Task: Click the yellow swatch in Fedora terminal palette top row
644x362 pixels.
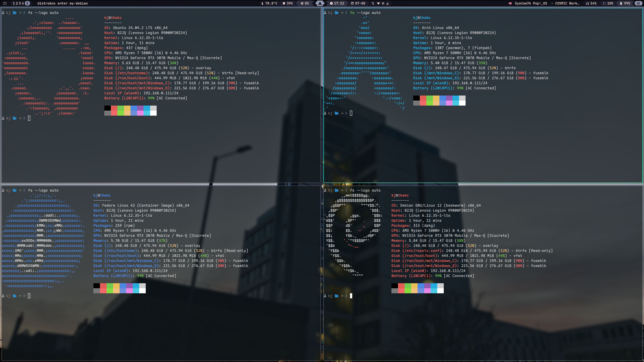Action: pos(116,286)
